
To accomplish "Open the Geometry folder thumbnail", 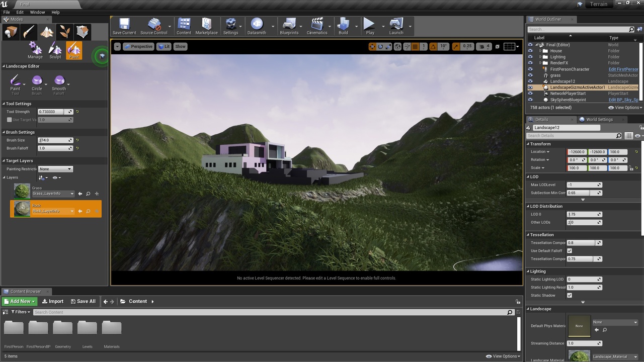I will tap(63, 328).
